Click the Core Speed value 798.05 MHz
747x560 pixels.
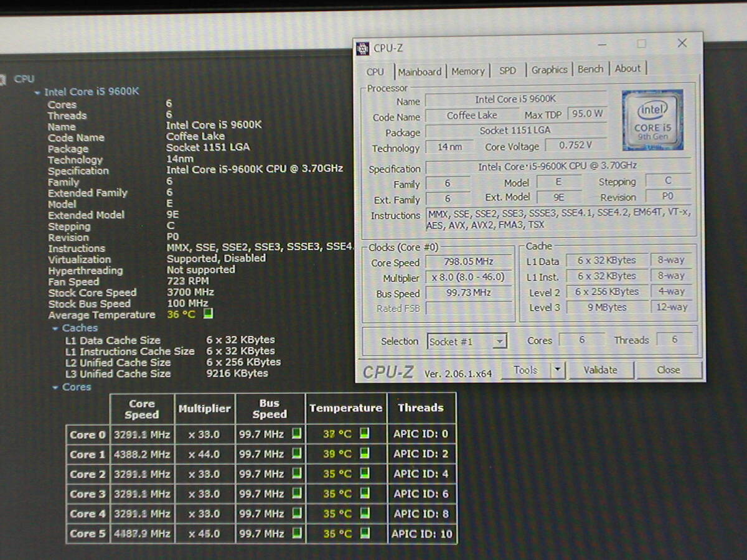pyautogui.click(x=469, y=262)
